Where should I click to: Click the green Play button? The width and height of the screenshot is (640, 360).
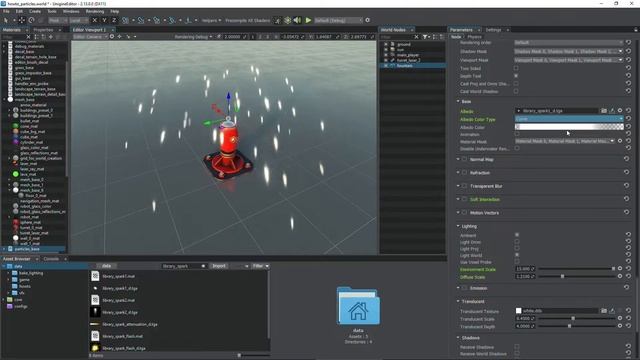[x=308, y=20]
